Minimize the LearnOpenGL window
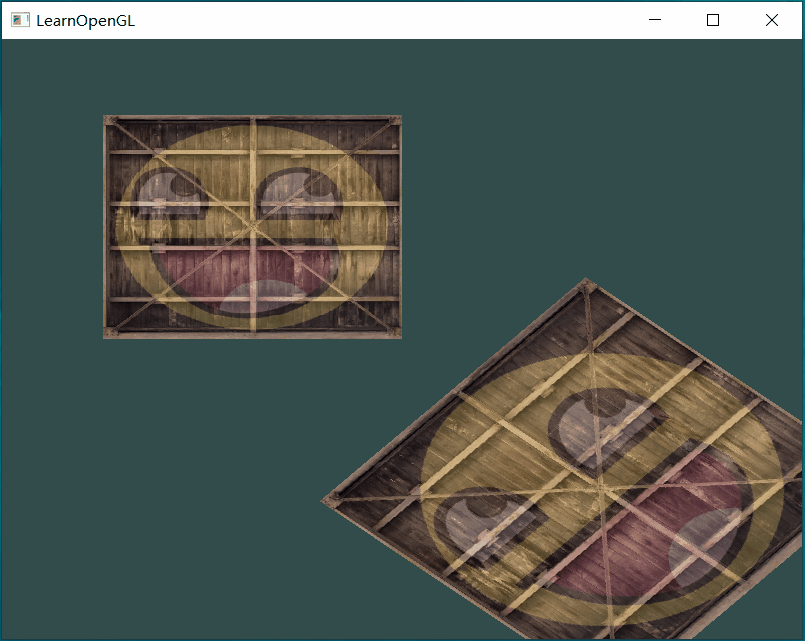Image resolution: width=805 pixels, height=641 pixels. click(x=655, y=20)
